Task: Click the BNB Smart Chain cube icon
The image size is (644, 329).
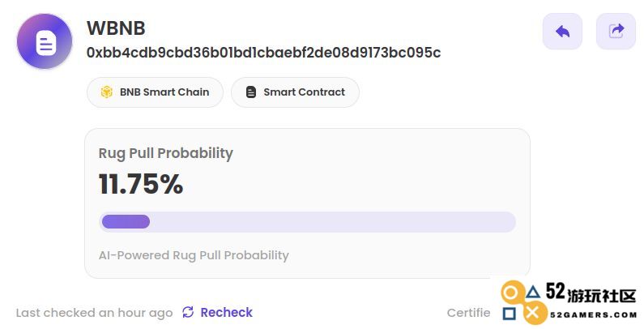Action: click(x=107, y=92)
